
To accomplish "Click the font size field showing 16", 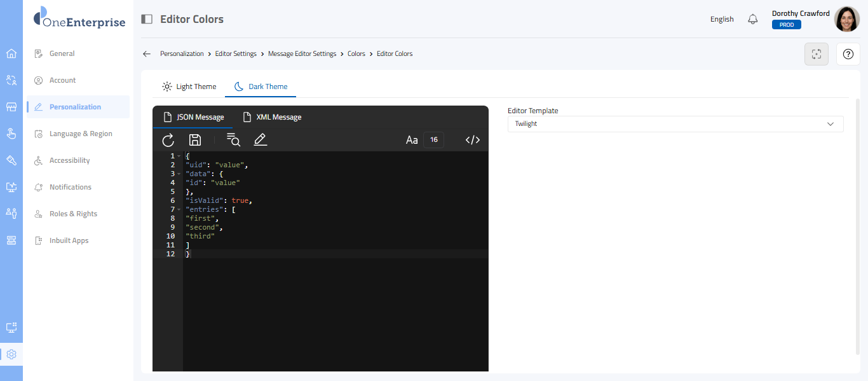I will tap(434, 140).
